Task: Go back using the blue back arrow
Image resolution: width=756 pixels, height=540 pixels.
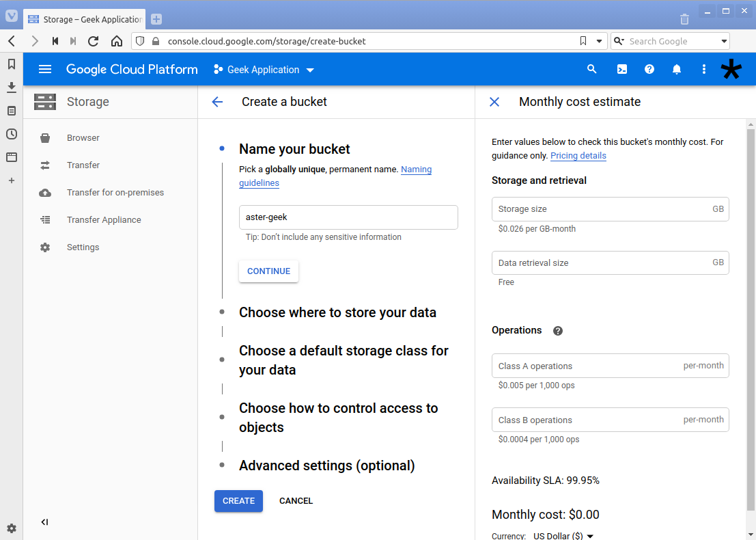Action: (x=217, y=101)
